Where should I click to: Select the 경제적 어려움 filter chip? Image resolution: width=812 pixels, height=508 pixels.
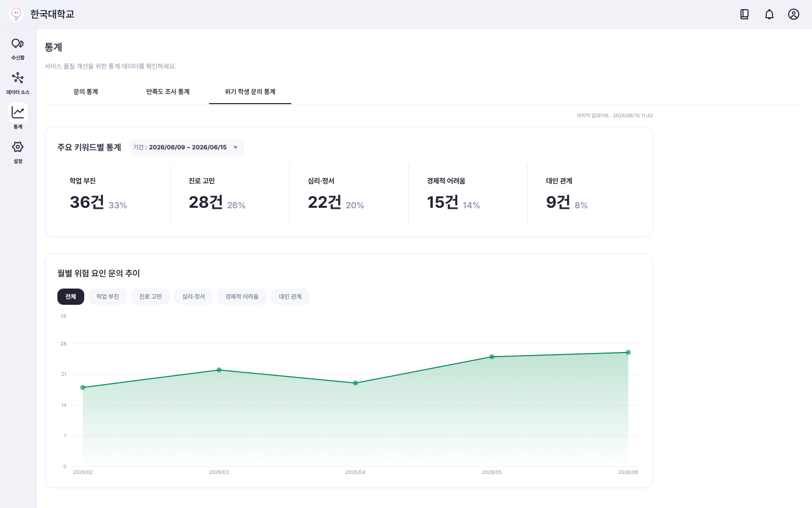coord(242,297)
